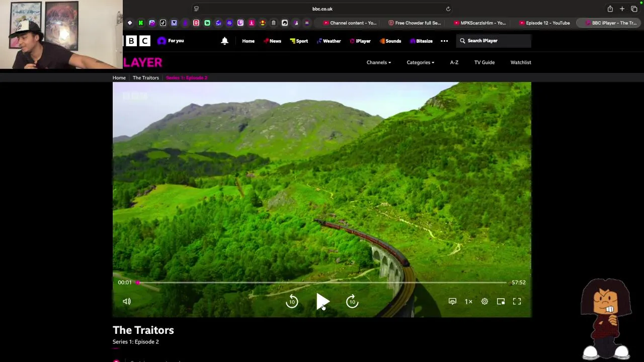Expand the Channels dropdown
Image resolution: width=644 pixels, height=362 pixels.
[x=378, y=62]
